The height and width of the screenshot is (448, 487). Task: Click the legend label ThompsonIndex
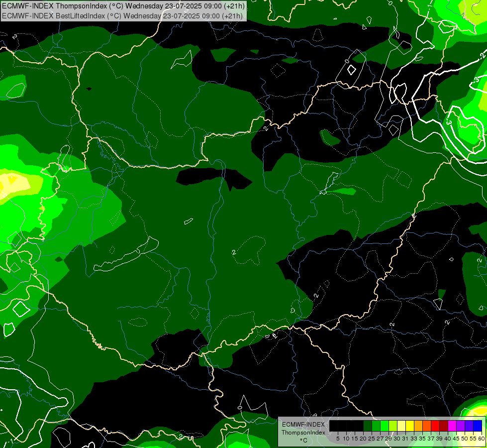tap(303, 433)
